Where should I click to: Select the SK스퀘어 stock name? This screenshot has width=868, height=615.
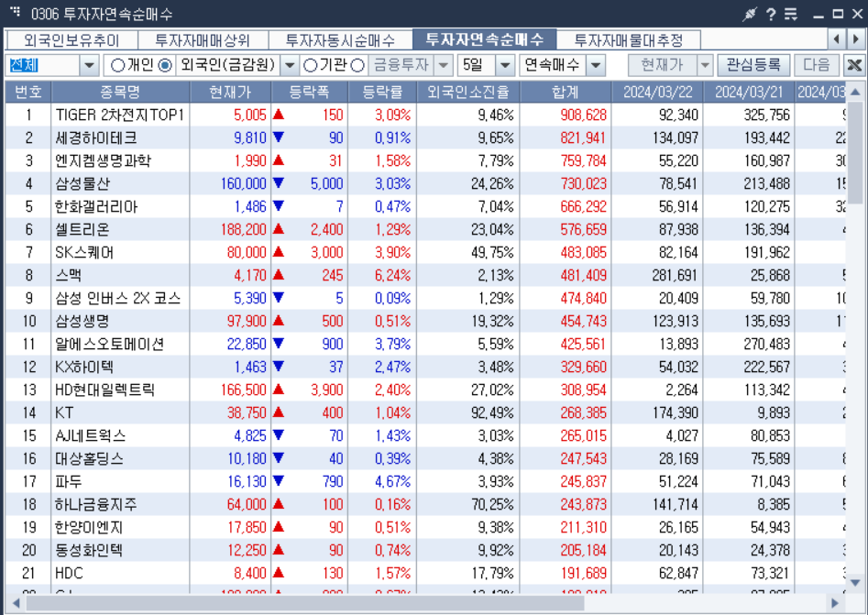click(x=84, y=252)
